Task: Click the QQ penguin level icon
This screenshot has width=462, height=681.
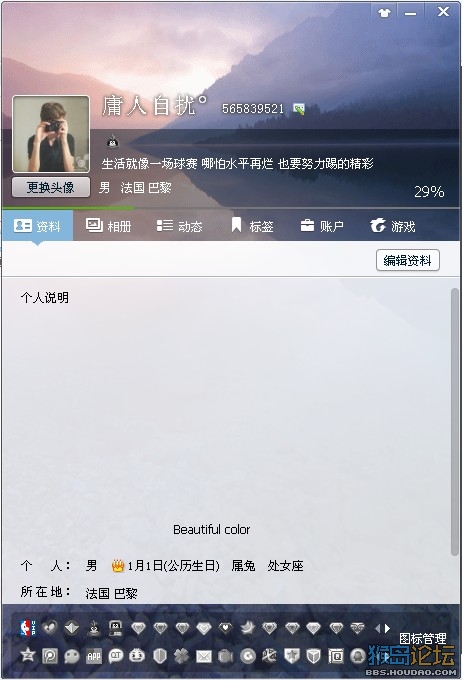Action: coord(112,141)
